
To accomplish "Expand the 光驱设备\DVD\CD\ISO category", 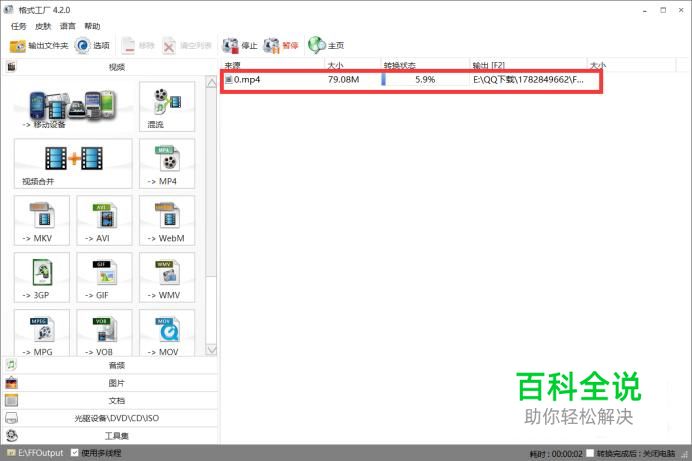I will coord(110,418).
